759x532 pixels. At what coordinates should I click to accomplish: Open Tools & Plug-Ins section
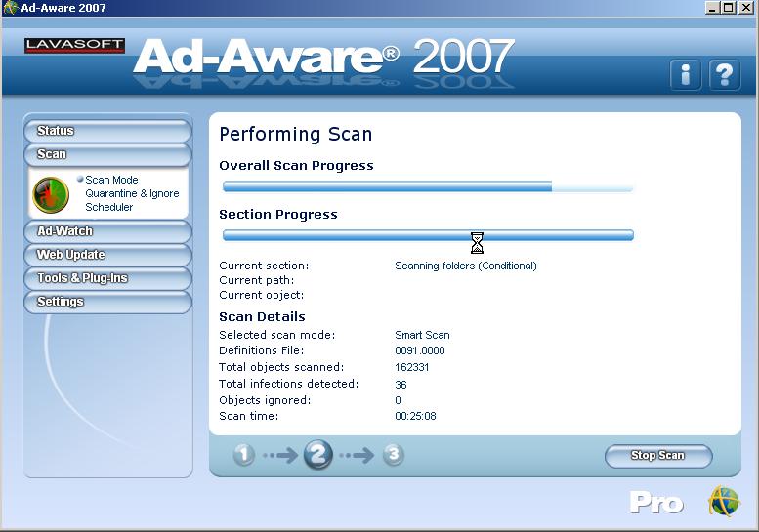(x=107, y=278)
